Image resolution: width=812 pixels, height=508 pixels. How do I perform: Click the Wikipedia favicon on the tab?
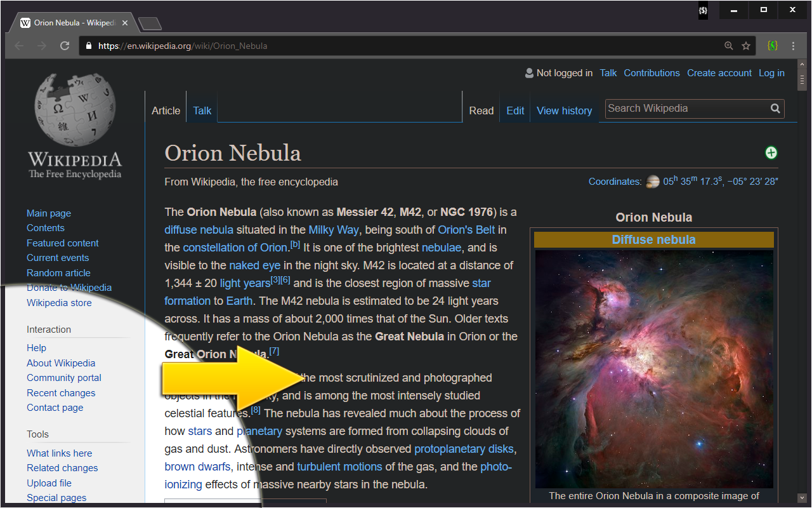coord(25,23)
